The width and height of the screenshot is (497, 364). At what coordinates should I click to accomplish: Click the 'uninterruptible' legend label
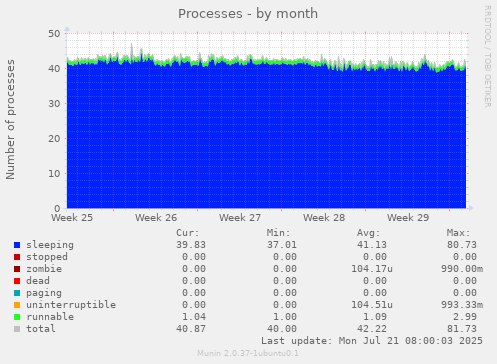tap(71, 305)
